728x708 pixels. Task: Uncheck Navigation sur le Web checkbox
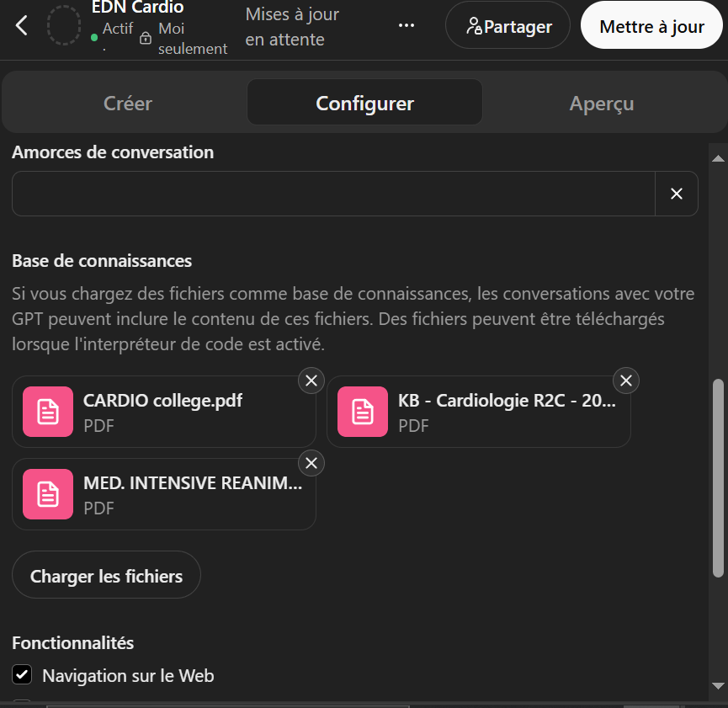coord(22,675)
